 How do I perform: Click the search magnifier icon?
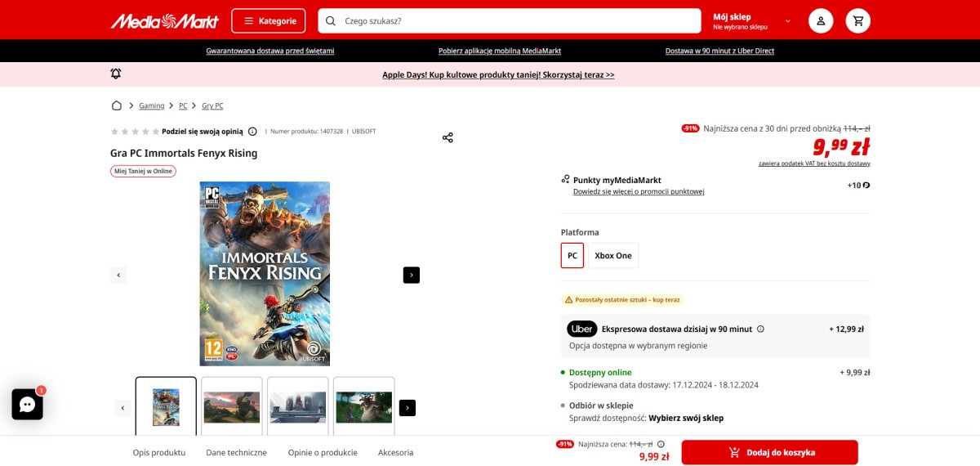point(331,20)
